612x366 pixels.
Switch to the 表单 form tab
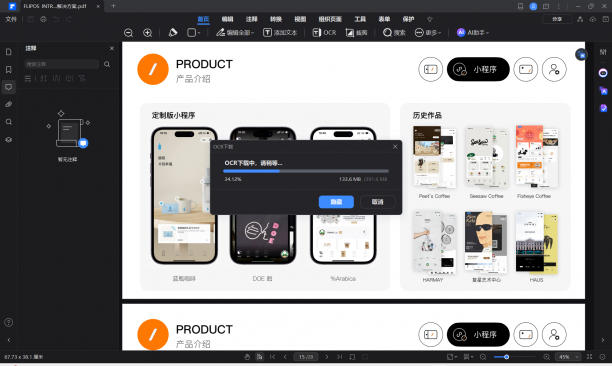[384, 19]
